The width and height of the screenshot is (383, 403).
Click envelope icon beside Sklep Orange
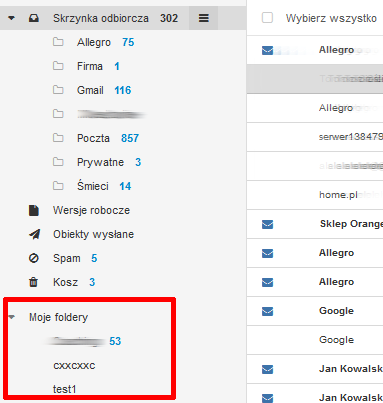coord(267,224)
